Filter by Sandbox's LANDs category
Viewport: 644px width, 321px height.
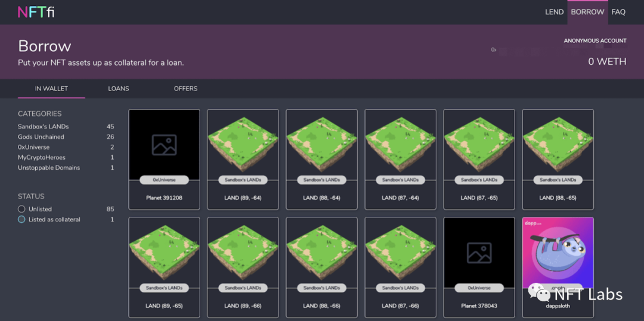[x=66, y=127]
